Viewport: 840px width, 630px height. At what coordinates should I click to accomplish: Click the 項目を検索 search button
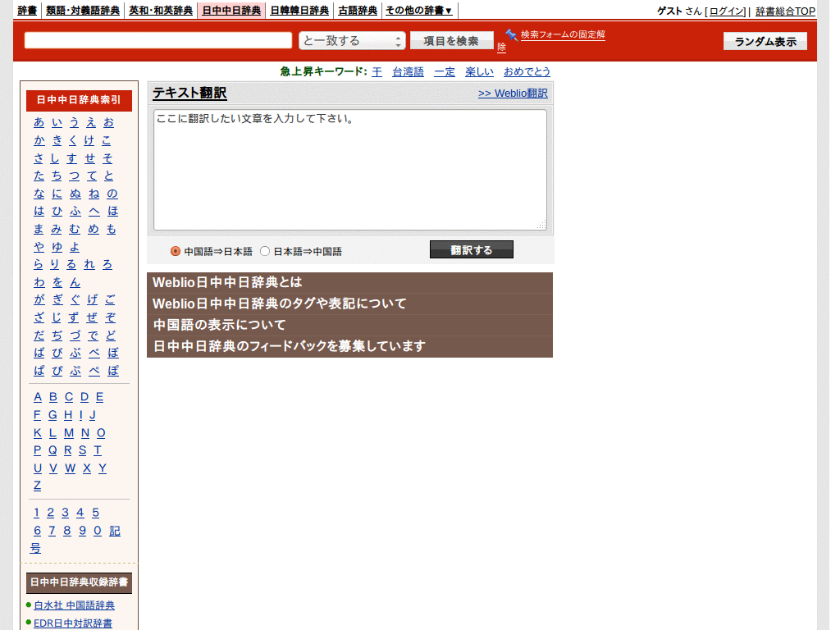(x=451, y=41)
